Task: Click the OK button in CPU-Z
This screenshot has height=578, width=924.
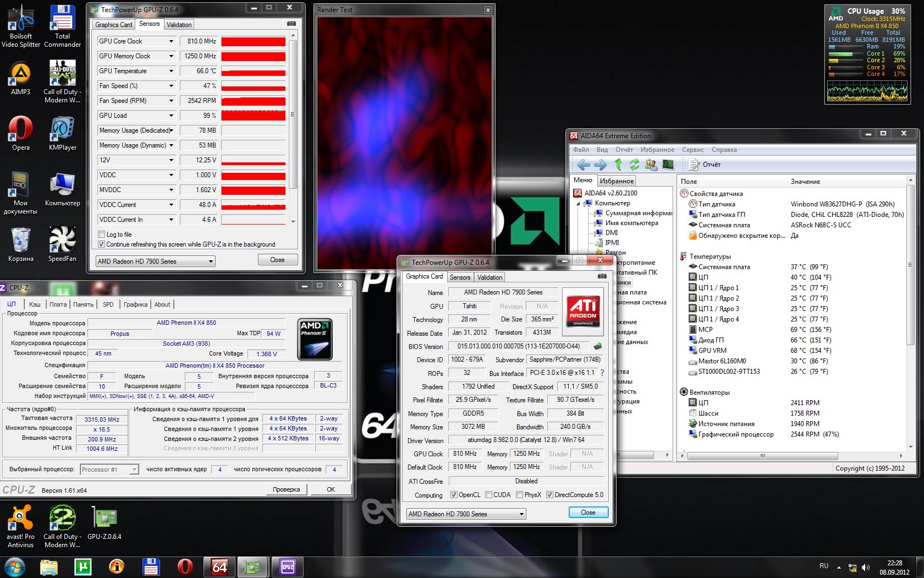Action: click(x=331, y=489)
